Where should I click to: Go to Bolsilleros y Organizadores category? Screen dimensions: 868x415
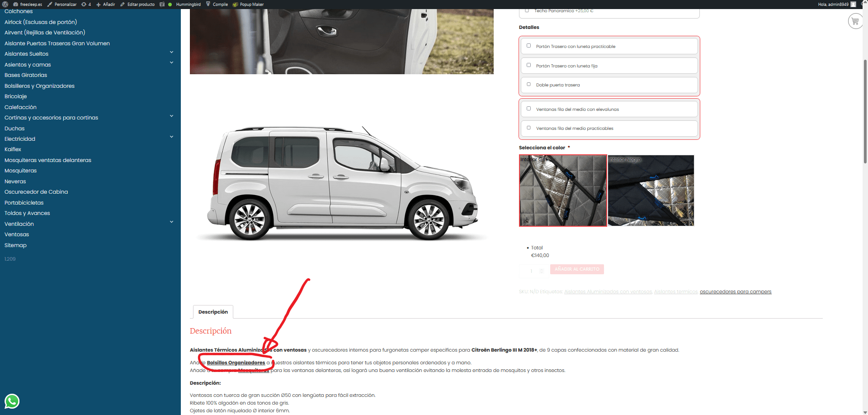point(39,86)
